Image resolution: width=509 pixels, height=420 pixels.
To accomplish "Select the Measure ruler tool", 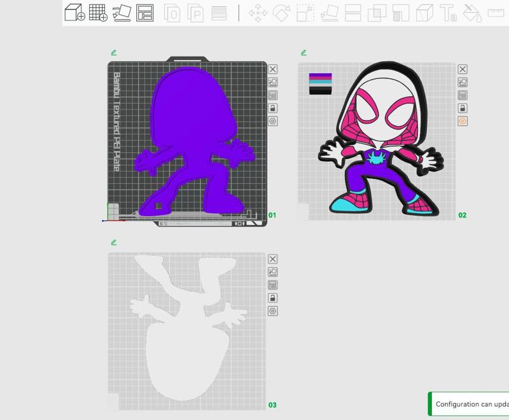I will click(496, 13).
